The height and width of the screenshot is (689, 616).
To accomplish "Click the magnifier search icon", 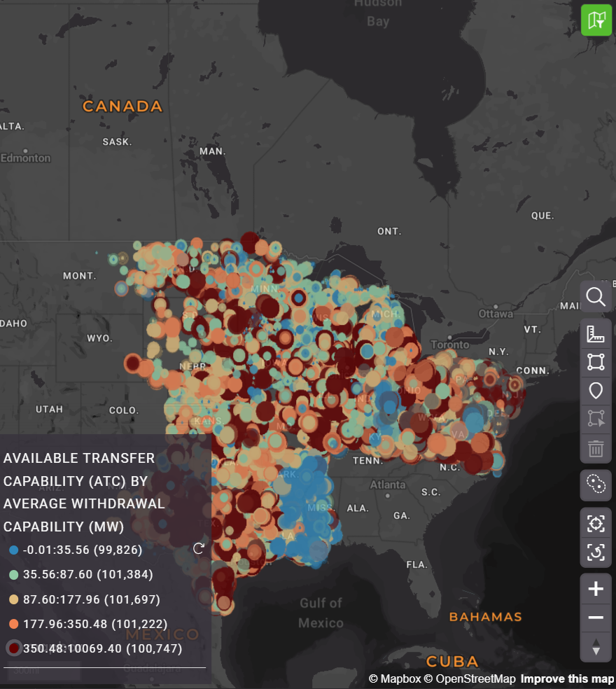I will [596, 297].
